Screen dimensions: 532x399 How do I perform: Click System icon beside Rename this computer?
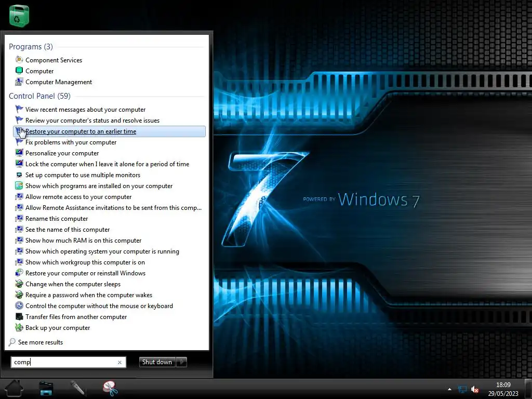(x=19, y=218)
